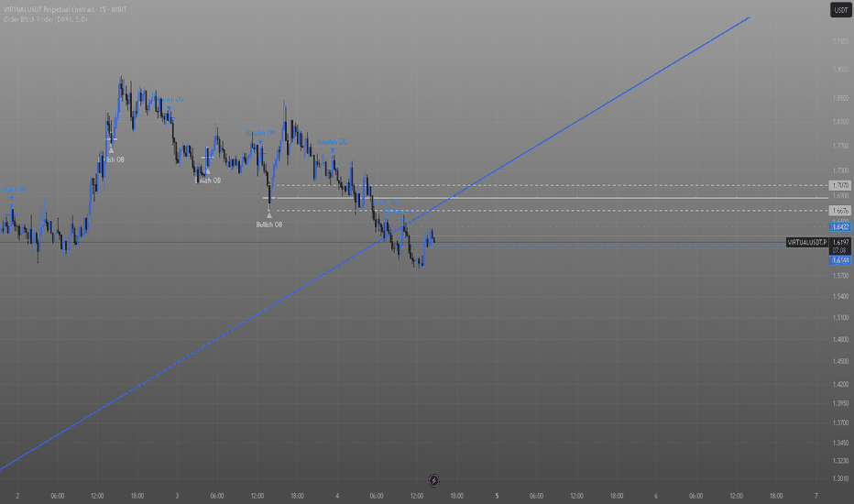Click the lowest white Bullish OB label

click(269, 225)
